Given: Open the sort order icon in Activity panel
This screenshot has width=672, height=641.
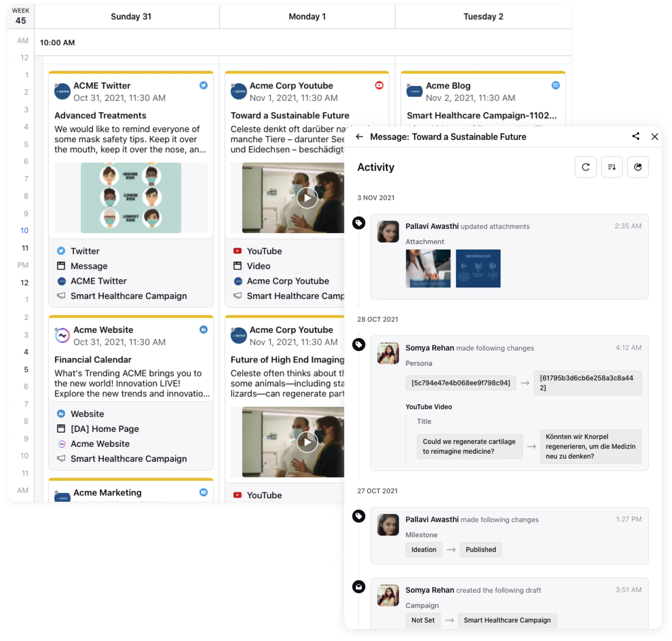Looking at the screenshot, I should click(x=612, y=167).
